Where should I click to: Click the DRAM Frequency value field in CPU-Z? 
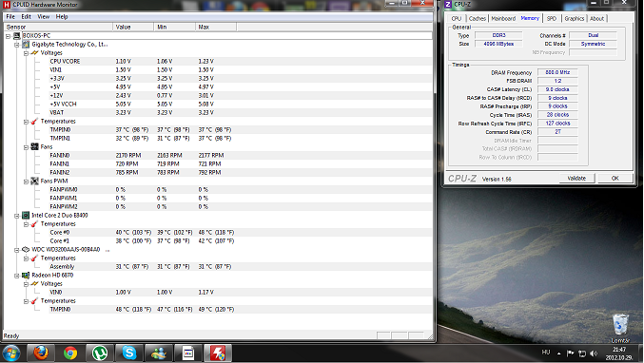click(557, 72)
